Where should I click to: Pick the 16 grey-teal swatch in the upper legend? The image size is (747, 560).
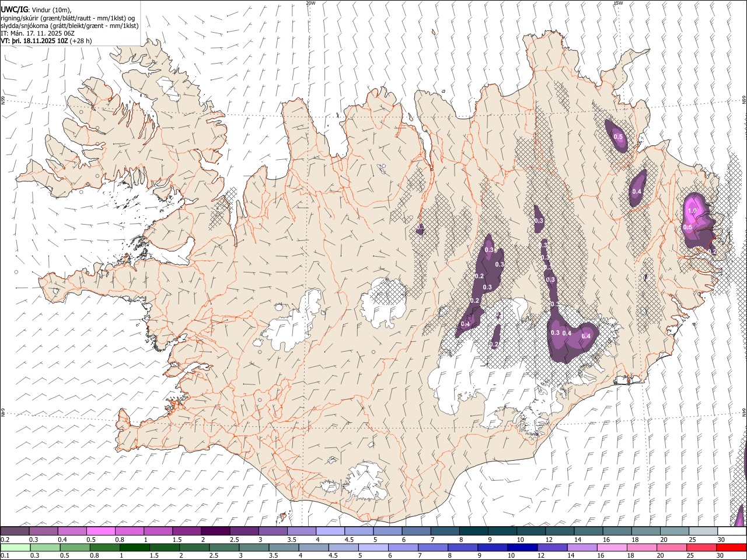(617, 531)
